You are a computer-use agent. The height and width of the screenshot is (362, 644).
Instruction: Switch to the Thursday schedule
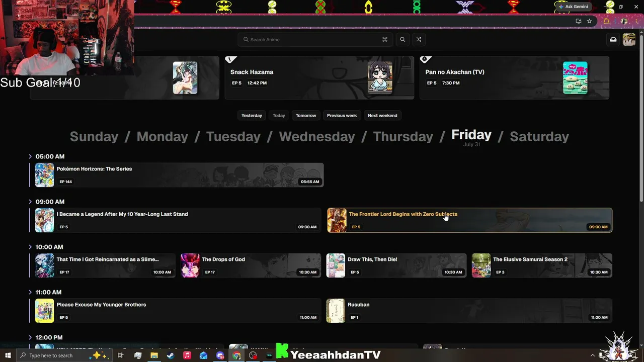(403, 136)
